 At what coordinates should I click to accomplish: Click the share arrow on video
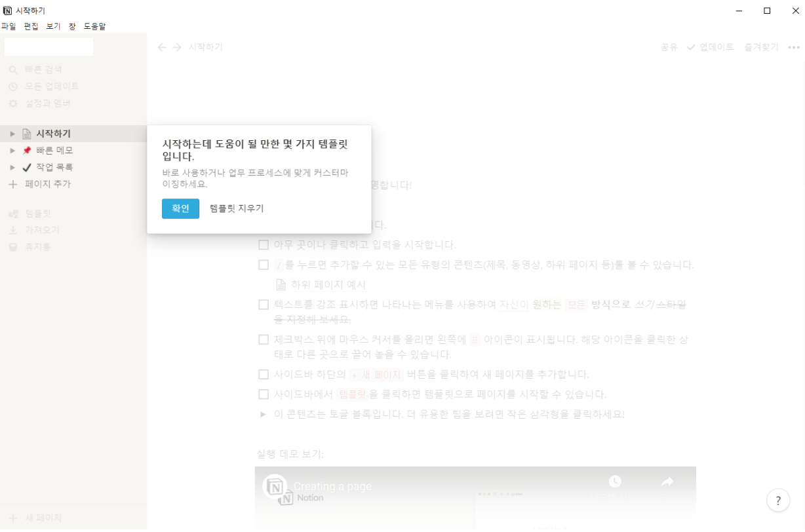(x=667, y=482)
